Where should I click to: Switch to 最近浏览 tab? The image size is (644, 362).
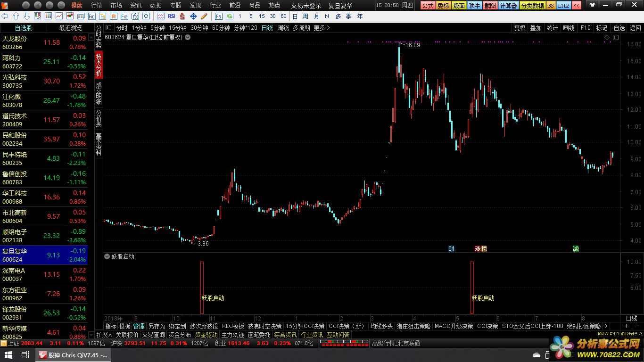point(70,28)
